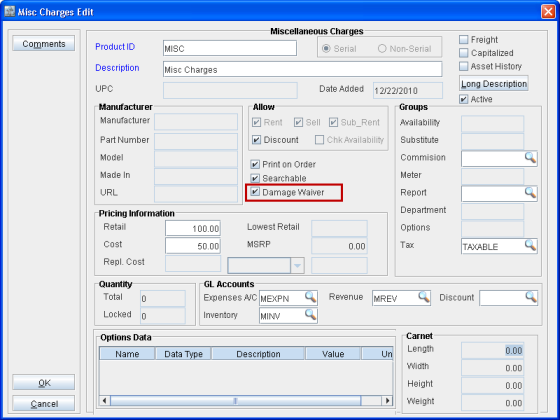The width and height of the screenshot is (560, 420).
Task: Click the GL Discount account lookup icon
Action: tap(531, 297)
